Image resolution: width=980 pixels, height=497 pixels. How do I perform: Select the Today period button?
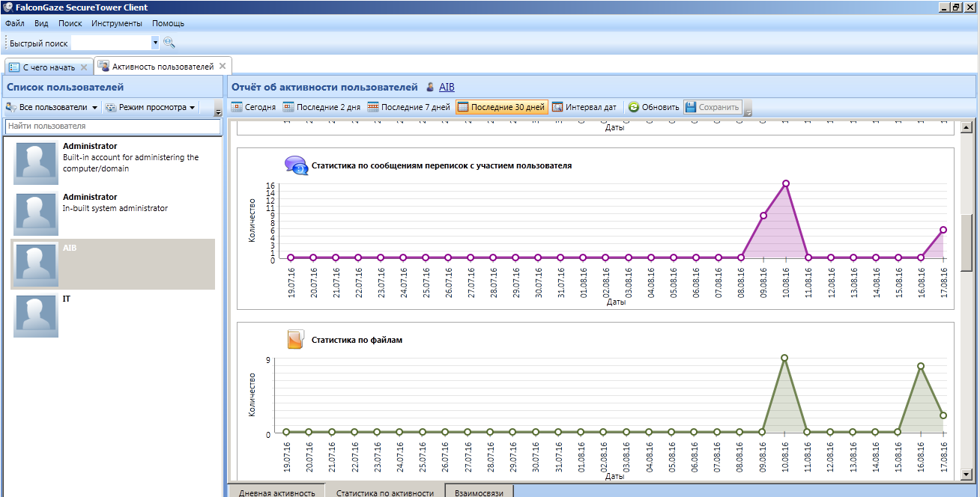[253, 107]
